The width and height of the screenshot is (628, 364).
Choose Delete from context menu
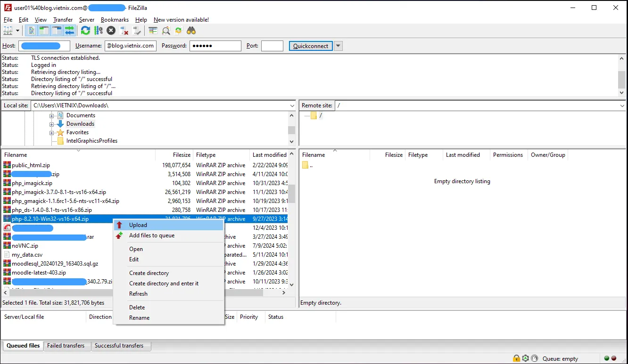[168, 307]
